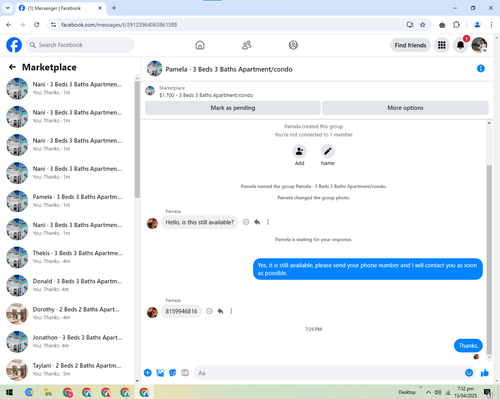Open the Windows Start menu
Viewport: 500px width, 399px height.
point(9,392)
